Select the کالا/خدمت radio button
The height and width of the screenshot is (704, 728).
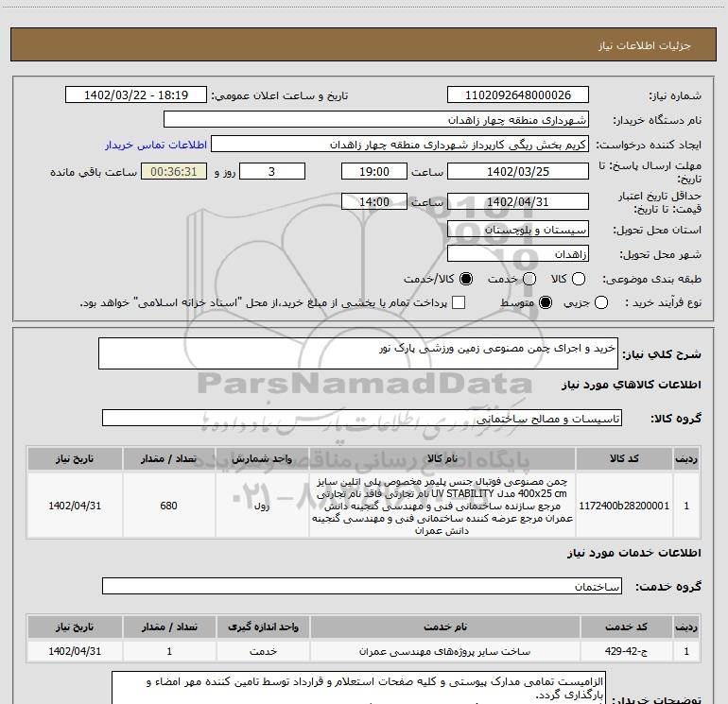466,279
